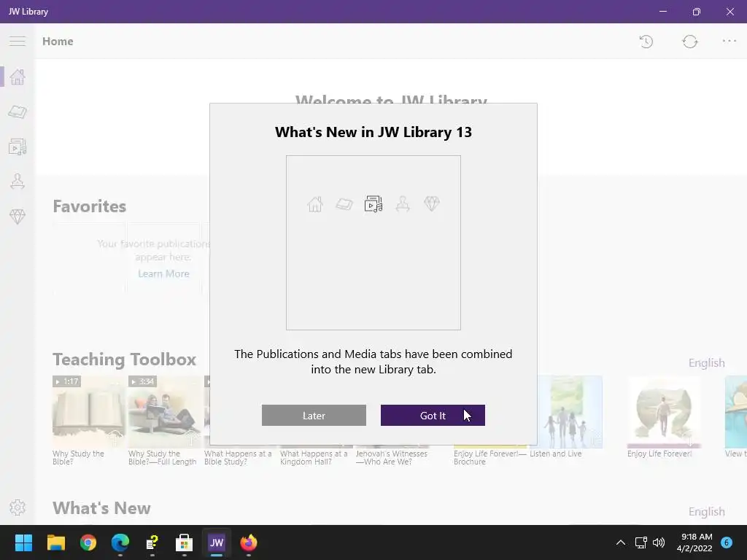
Task: Click diamond icon in dialog illustration
Action: tap(432, 204)
